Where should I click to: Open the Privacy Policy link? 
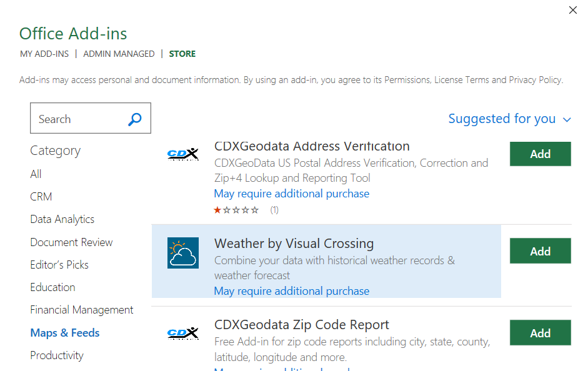coord(534,79)
